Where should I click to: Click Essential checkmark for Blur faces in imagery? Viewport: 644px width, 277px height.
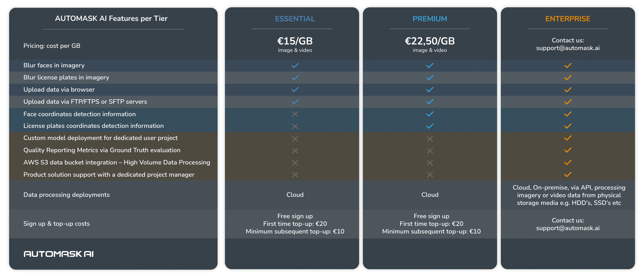click(x=295, y=65)
